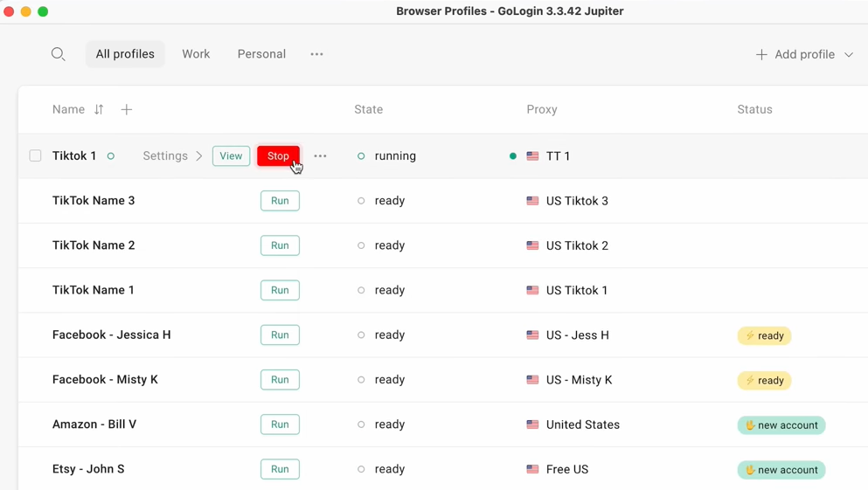Open Settings link for Tiktok 1

click(x=165, y=156)
